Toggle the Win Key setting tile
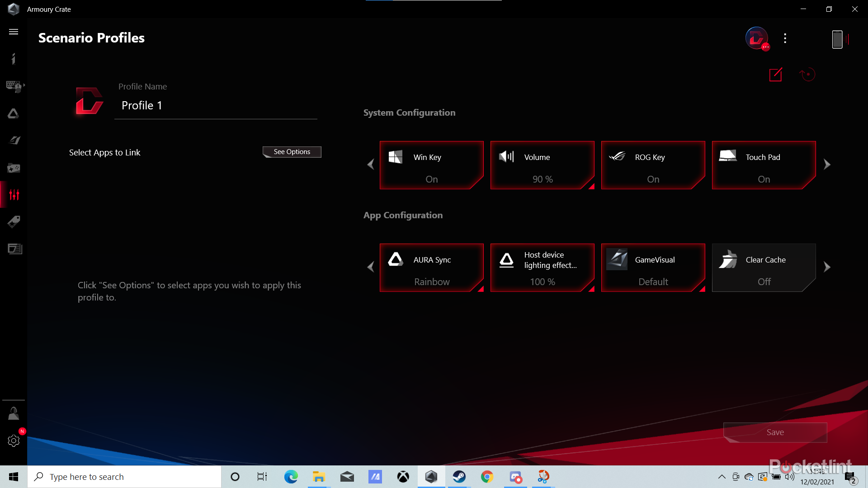 (x=431, y=165)
